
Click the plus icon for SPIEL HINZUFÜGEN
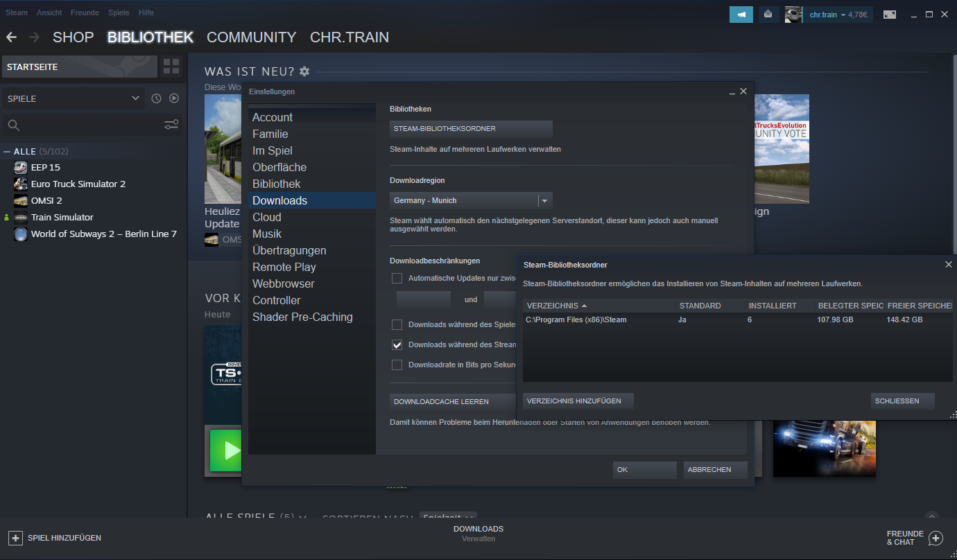click(15, 538)
